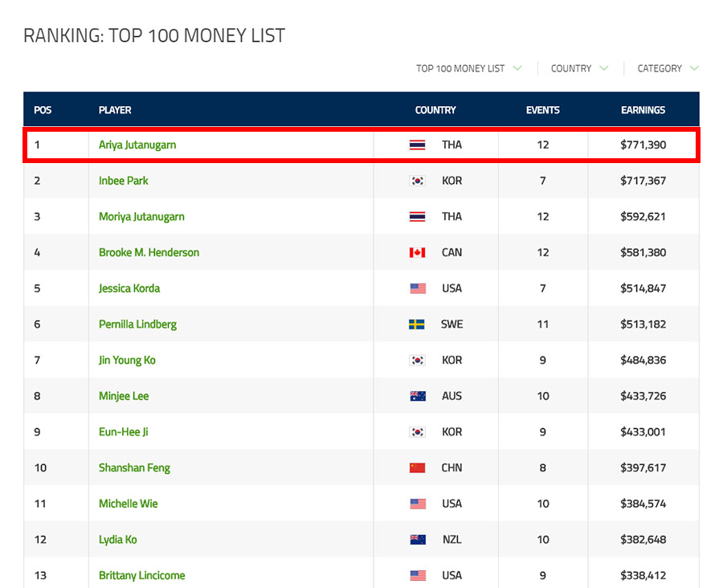Open Moriya Jutanugarn's player link
Viewport: 723px width, 588px height.
(x=141, y=217)
